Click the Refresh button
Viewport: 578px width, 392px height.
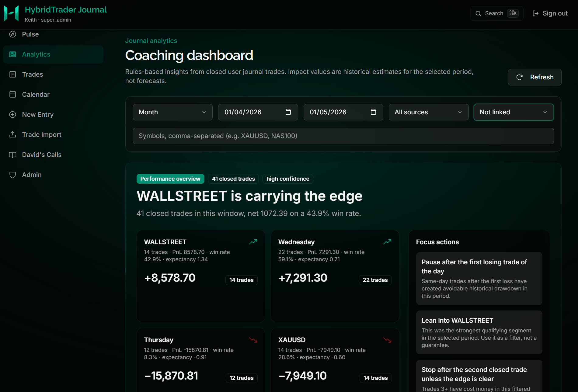[534, 77]
